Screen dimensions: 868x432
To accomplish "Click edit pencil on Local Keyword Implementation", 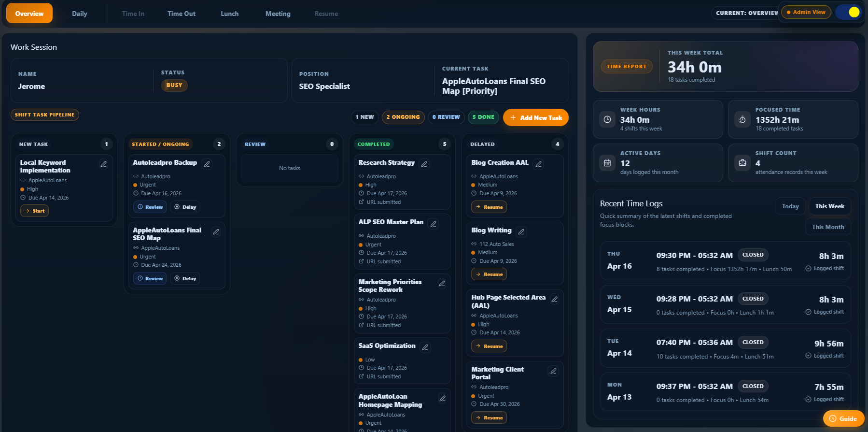I will [x=103, y=164].
